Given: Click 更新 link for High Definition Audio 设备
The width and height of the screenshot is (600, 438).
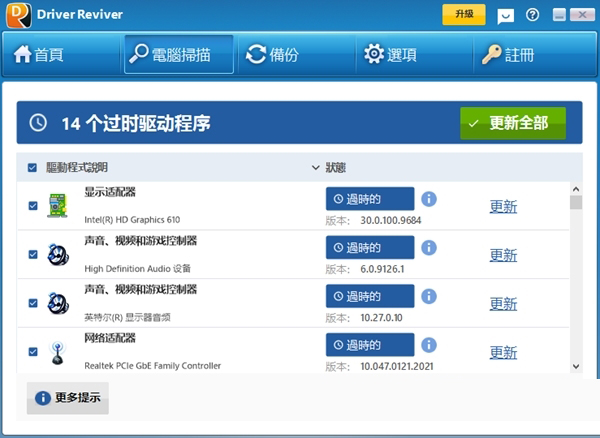Looking at the screenshot, I should 503,255.
